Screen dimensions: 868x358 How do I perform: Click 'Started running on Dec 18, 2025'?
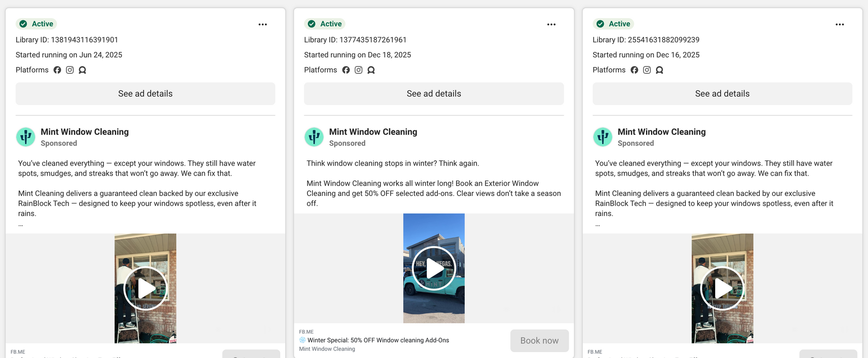click(x=358, y=55)
